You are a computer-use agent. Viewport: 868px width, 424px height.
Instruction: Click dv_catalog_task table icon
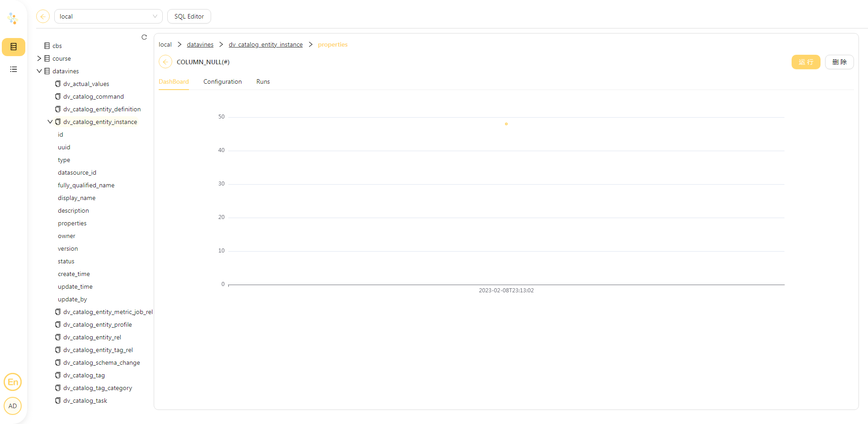pyautogui.click(x=58, y=400)
